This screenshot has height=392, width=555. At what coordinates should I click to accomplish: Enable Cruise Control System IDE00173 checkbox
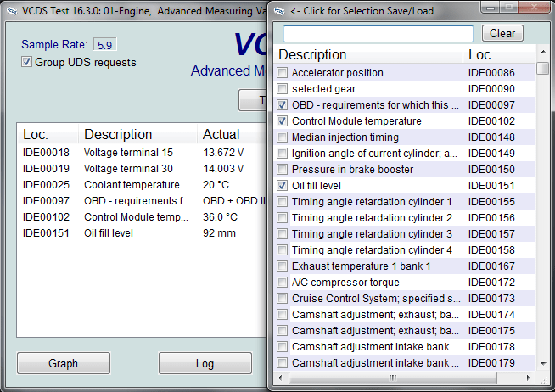tap(282, 299)
